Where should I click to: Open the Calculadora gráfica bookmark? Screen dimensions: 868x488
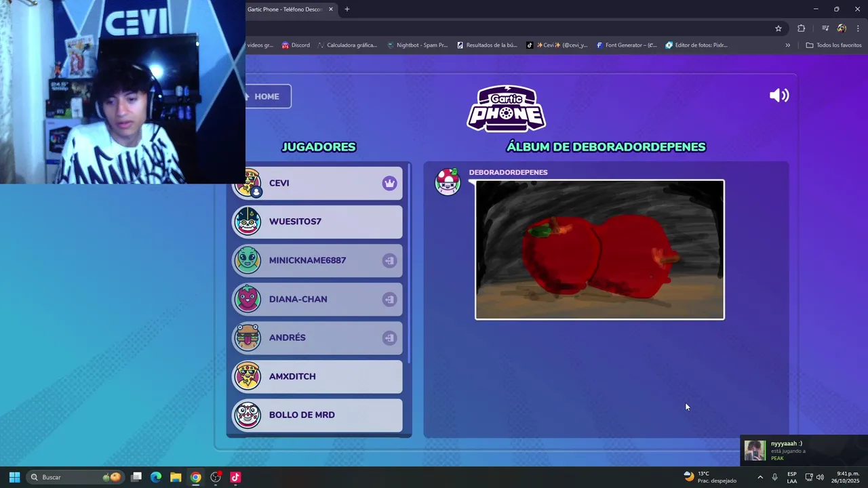tap(347, 45)
